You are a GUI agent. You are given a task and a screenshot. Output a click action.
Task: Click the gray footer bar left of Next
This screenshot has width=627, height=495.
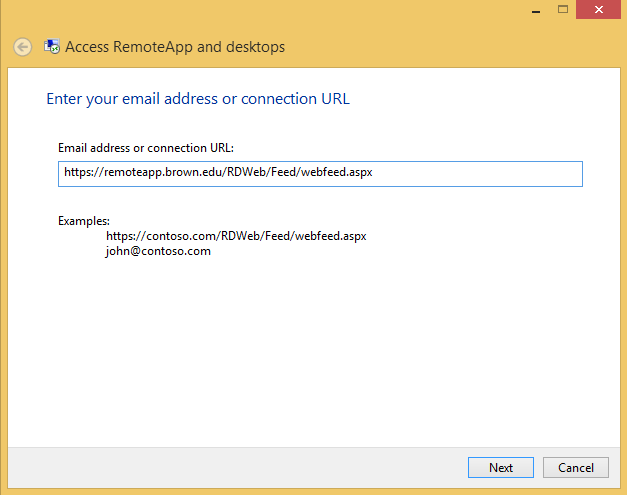pos(236,467)
